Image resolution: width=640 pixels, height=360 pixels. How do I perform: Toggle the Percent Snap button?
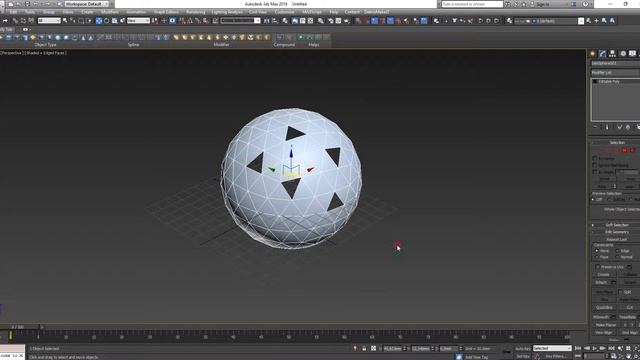(198, 20)
